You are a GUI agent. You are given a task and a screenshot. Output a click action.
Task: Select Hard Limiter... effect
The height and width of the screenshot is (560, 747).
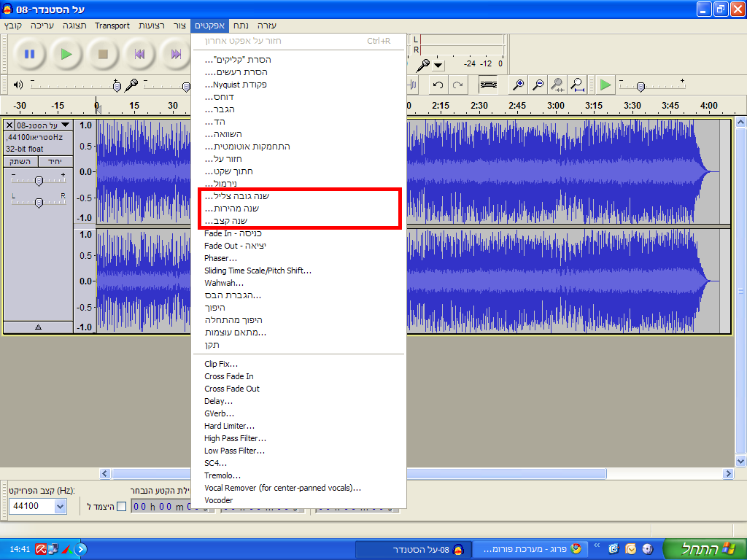pos(298,426)
